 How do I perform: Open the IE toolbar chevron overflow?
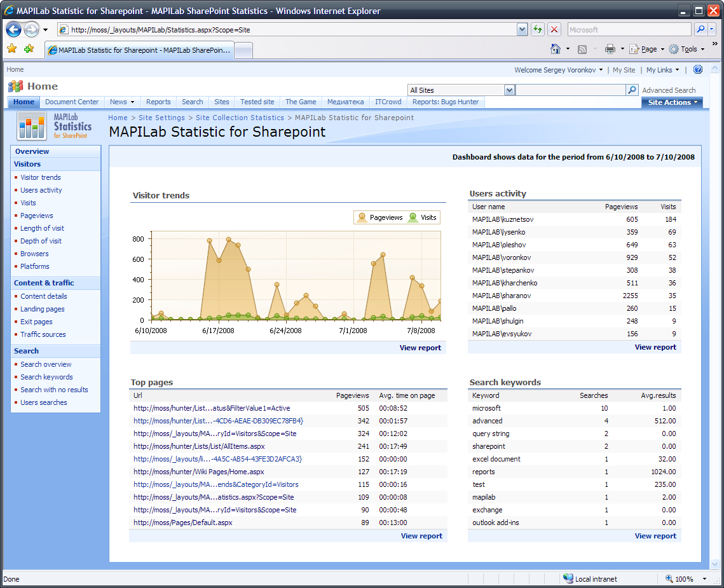(714, 43)
